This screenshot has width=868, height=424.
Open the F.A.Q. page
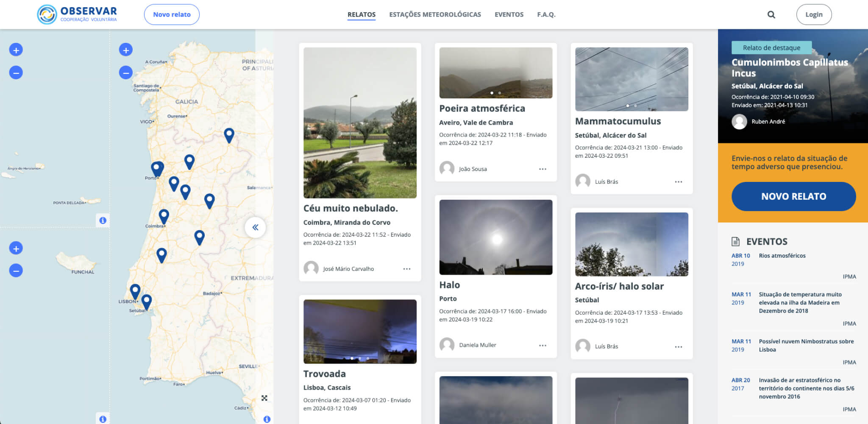(x=546, y=15)
